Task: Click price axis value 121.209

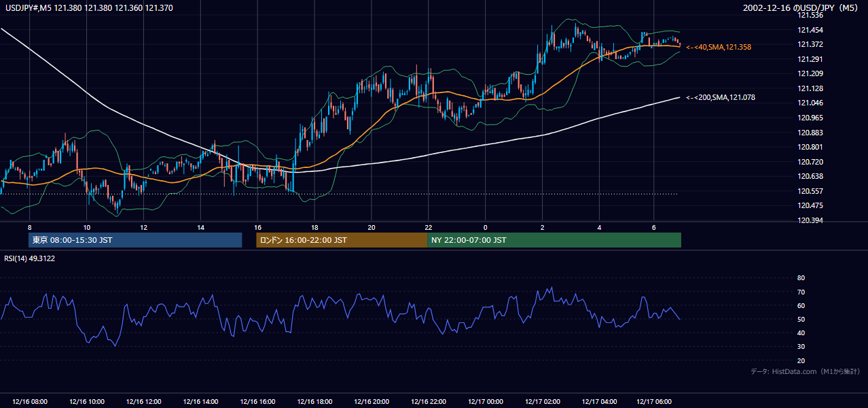Action: coord(810,73)
